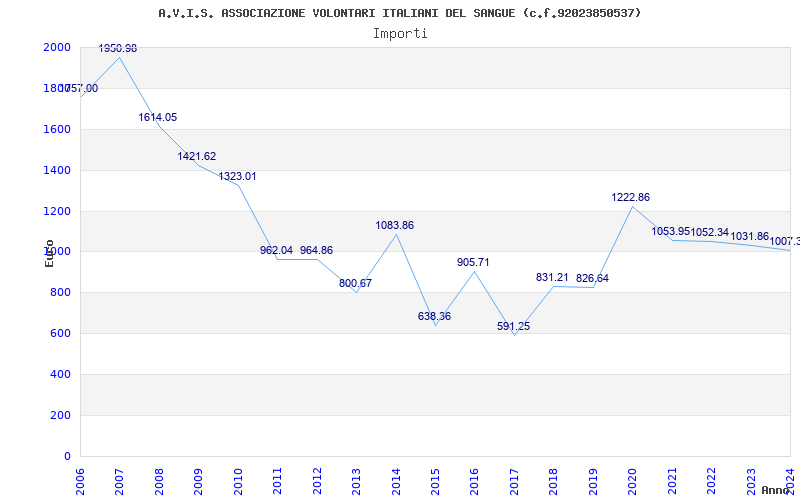The height and width of the screenshot is (500, 800).
Task: Click the x-axis year 2009
Action: (x=198, y=481)
